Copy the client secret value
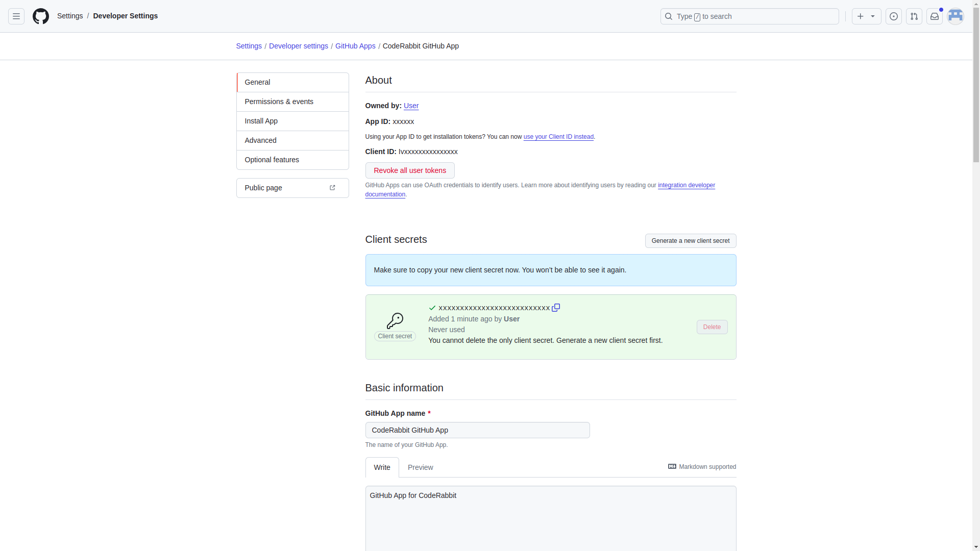Image resolution: width=980 pixels, height=551 pixels. point(556,308)
